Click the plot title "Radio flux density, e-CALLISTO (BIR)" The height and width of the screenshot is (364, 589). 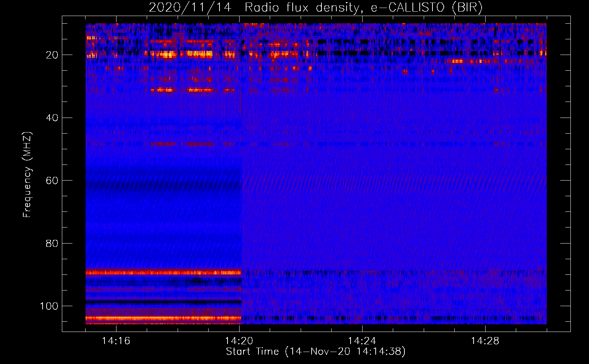(x=364, y=7)
